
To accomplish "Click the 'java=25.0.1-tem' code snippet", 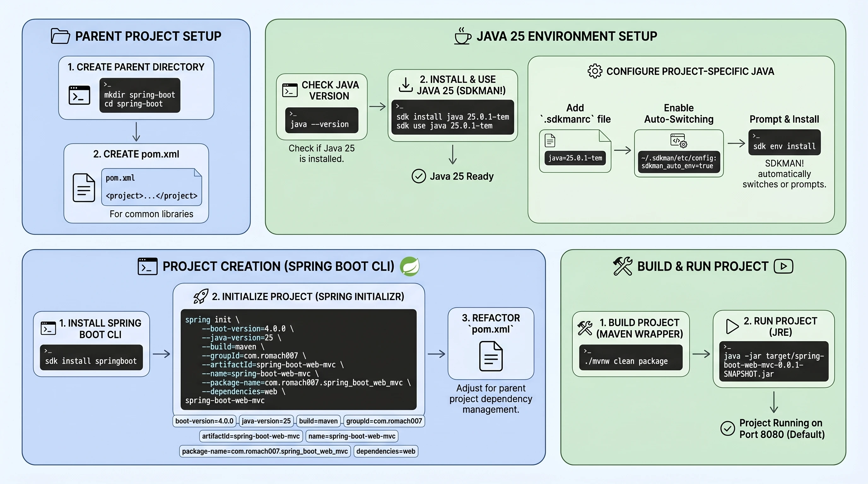I will [x=575, y=158].
